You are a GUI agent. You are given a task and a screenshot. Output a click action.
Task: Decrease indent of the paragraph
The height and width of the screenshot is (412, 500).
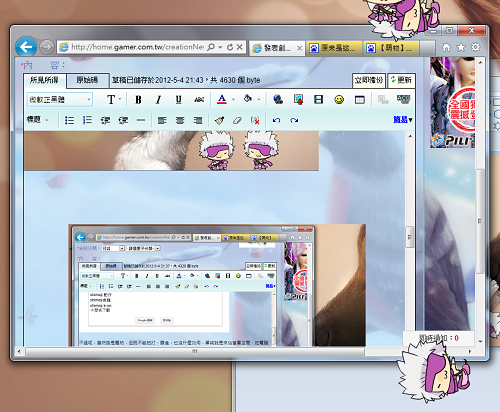click(x=105, y=120)
